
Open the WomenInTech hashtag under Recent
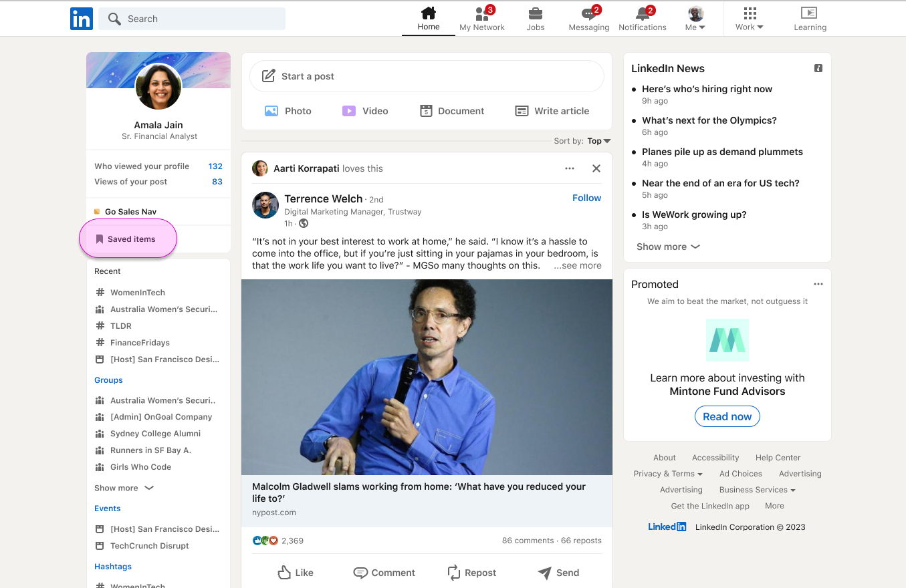(x=137, y=293)
